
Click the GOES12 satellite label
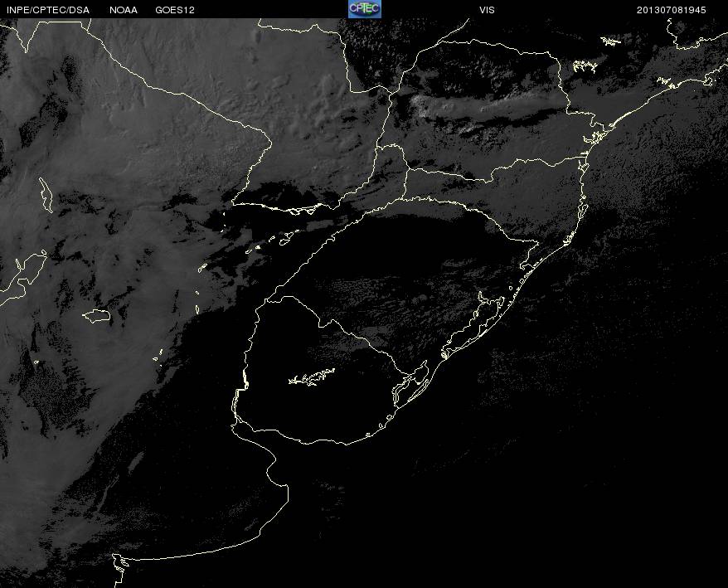pos(175,10)
